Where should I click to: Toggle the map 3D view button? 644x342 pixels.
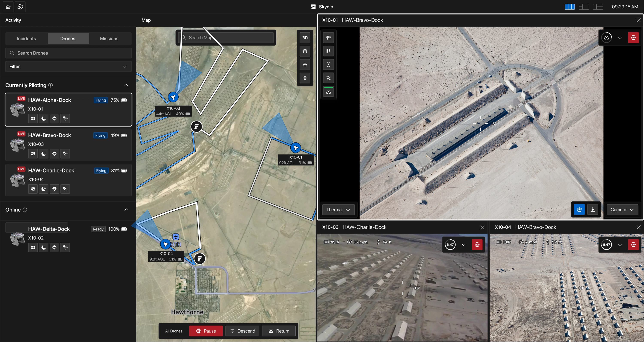click(x=305, y=38)
